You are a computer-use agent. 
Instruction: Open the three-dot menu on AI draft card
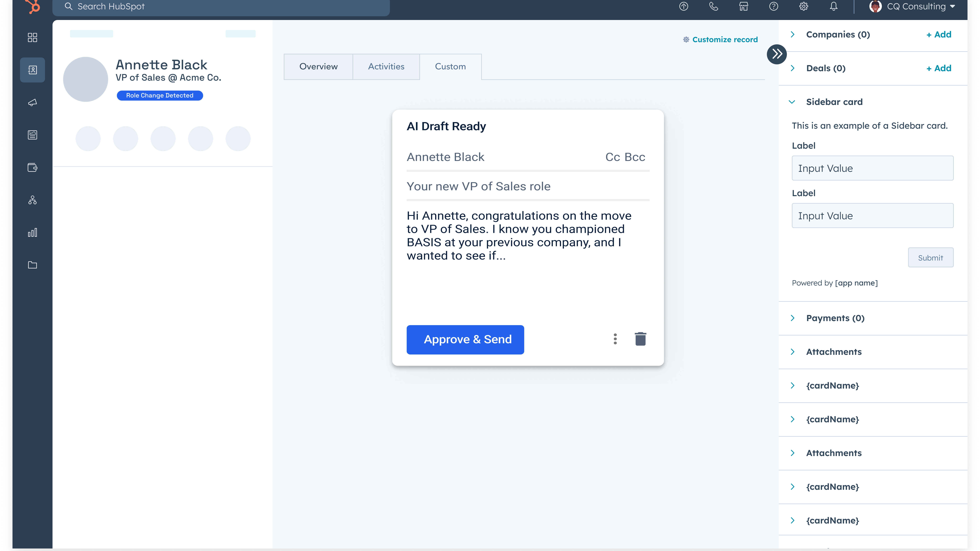point(615,339)
